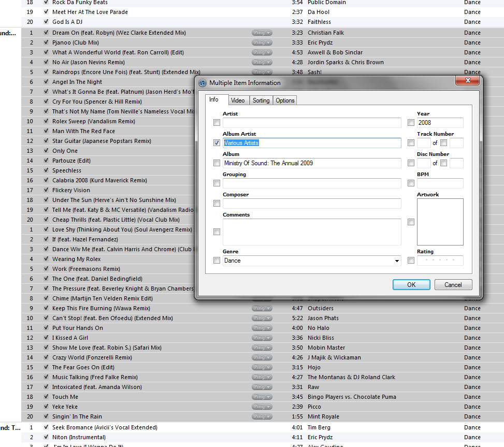Click Ping button for Touch Me track
The height and width of the screenshot is (447, 504).
262,397
